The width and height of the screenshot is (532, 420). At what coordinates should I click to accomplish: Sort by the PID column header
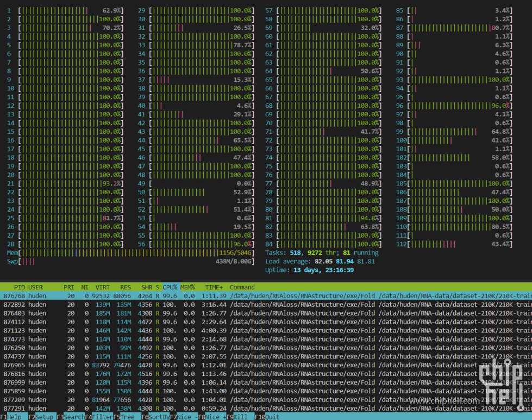tap(20, 287)
